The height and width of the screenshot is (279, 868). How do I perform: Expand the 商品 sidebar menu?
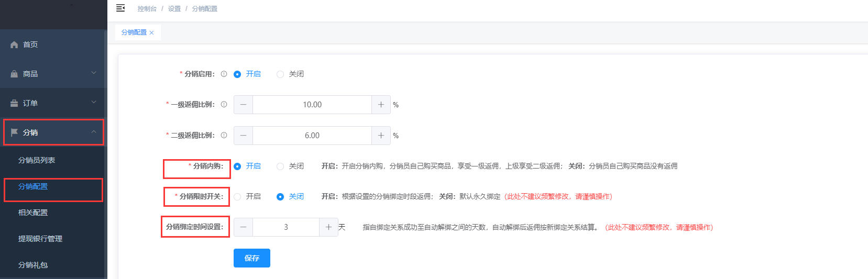click(52, 74)
